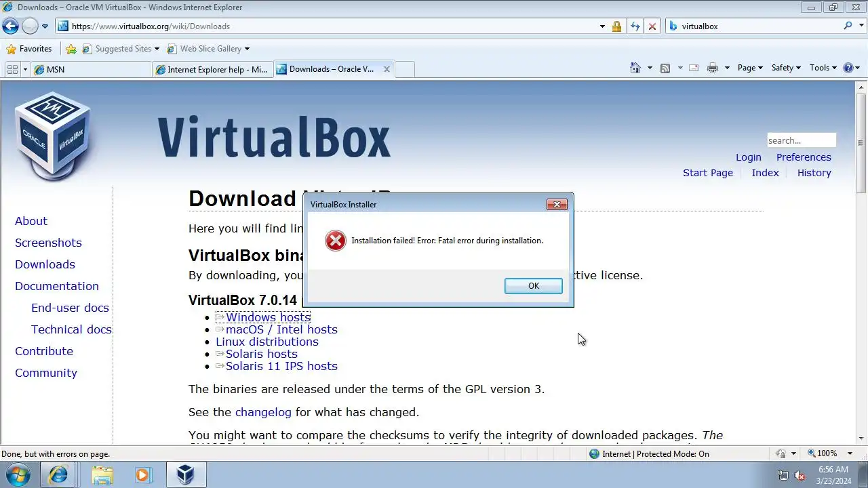868x488 pixels.
Task: Open the Favorites star button
Action: click(28, 49)
